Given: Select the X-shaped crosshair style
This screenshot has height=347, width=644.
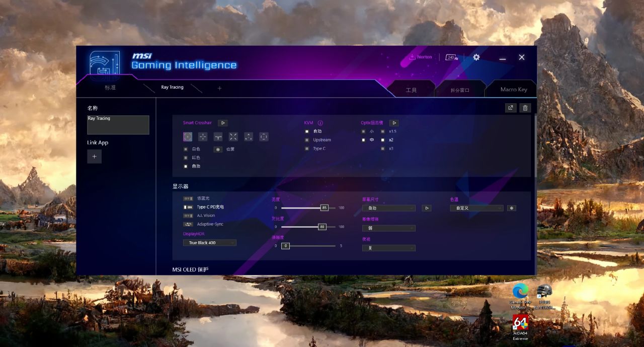Looking at the screenshot, I should click(x=233, y=136).
